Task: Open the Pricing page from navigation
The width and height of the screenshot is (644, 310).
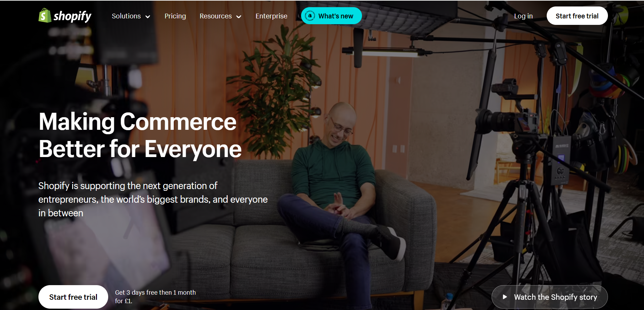Action: pos(175,16)
